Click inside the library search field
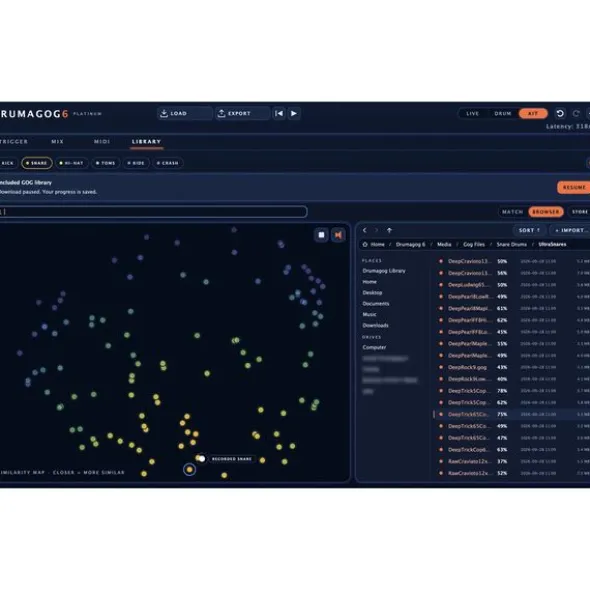 point(153,212)
